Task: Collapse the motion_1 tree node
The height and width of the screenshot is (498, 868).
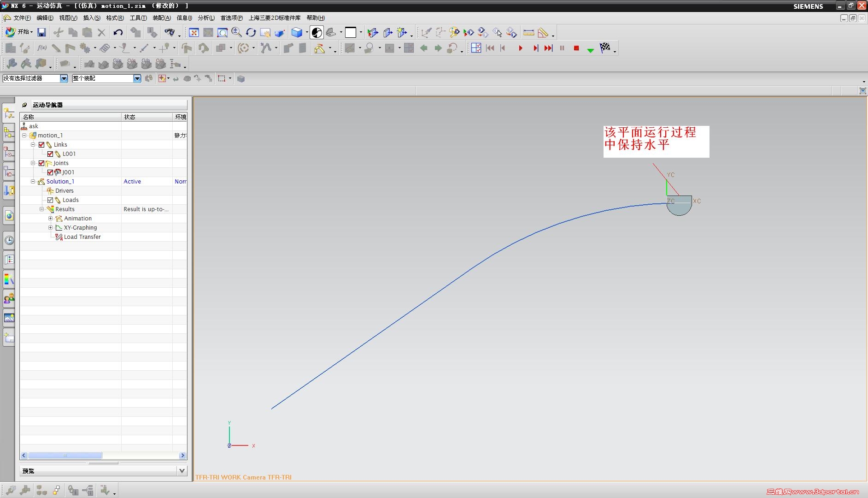Action: click(x=24, y=136)
